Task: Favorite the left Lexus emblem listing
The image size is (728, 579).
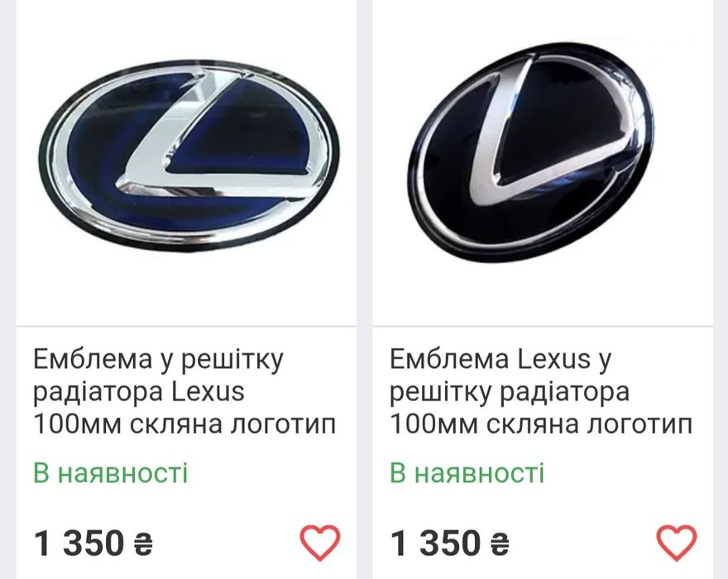Action: click(x=319, y=543)
